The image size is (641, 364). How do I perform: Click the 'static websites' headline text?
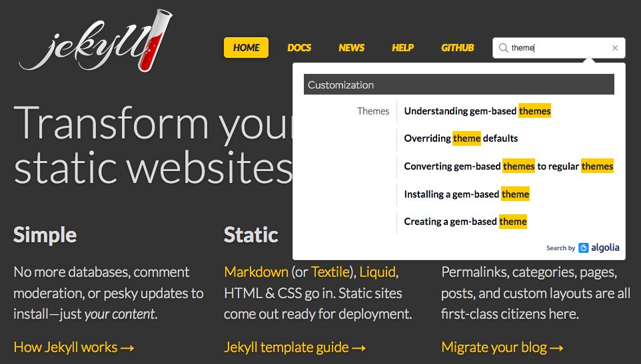tap(153, 168)
